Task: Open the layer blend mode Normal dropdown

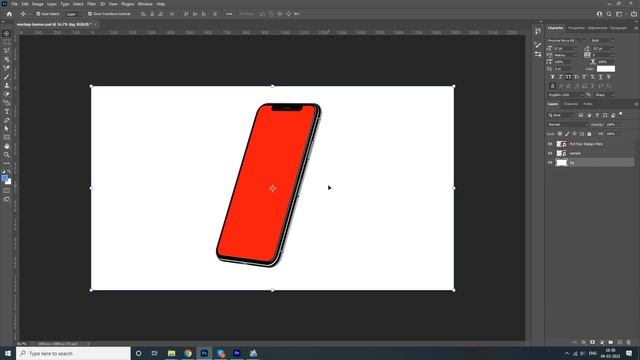Action: [567, 124]
